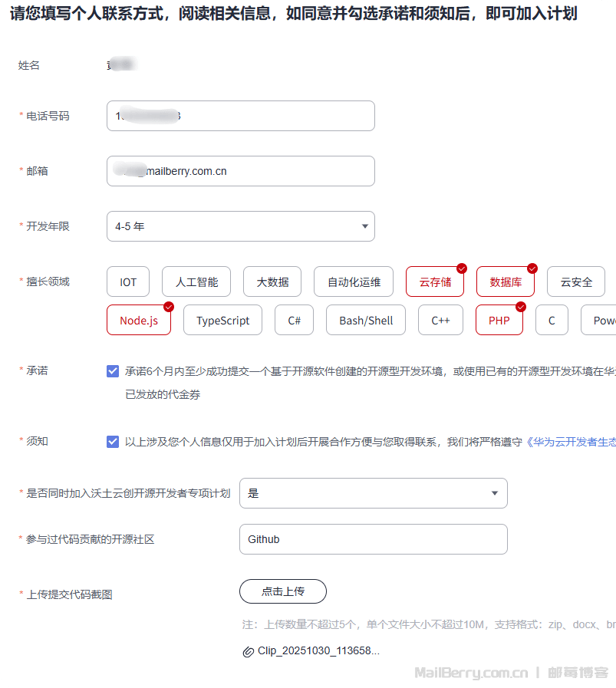Screen dimensions: 616x688
Task: Select the TypeScript language tag
Action: pyautogui.click(x=222, y=321)
